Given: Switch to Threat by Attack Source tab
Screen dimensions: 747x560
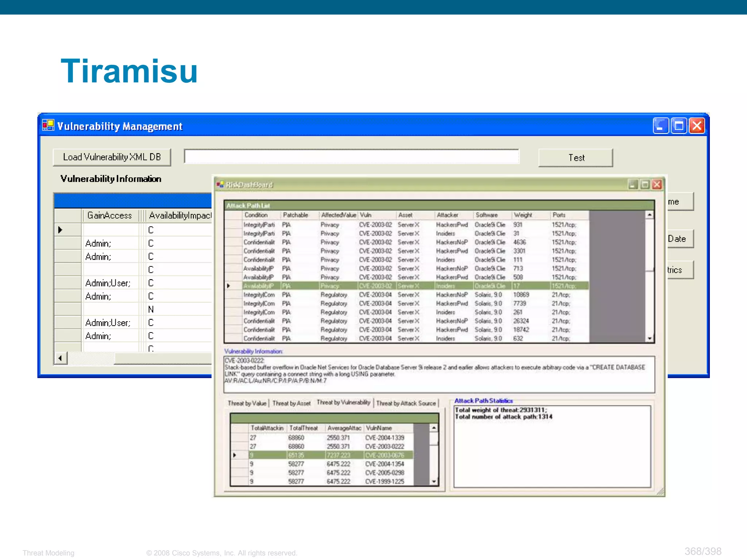Looking at the screenshot, I should coord(406,403).
